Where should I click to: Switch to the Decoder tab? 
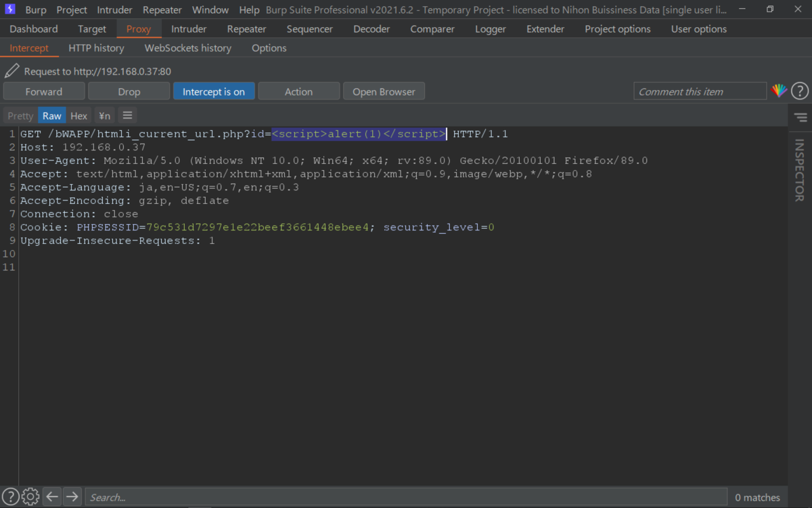click(371, 29)
